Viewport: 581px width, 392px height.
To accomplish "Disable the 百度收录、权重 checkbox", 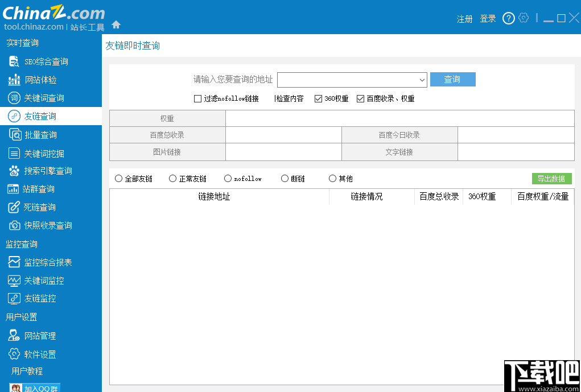I will click(360, 98).
